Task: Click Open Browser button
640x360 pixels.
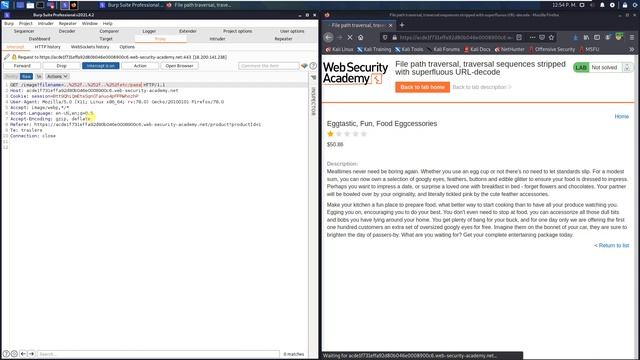Action: pyautogui.click(x=179, y=66)
